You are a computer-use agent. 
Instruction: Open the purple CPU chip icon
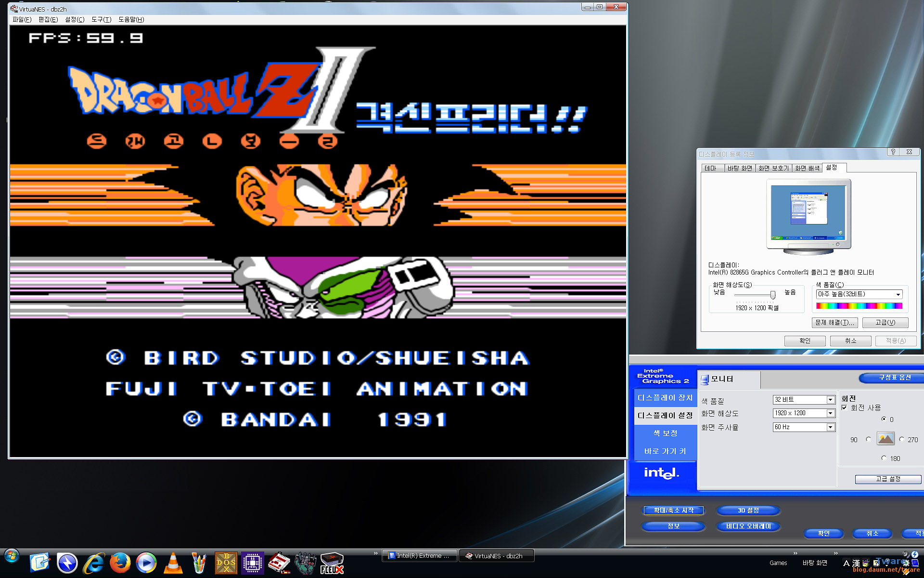[252, 563]
